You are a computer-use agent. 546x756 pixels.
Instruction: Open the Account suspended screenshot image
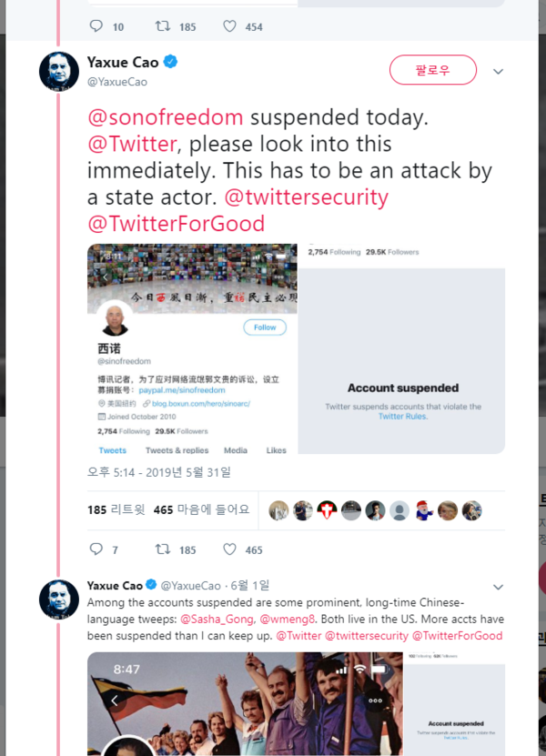point(401,348)
